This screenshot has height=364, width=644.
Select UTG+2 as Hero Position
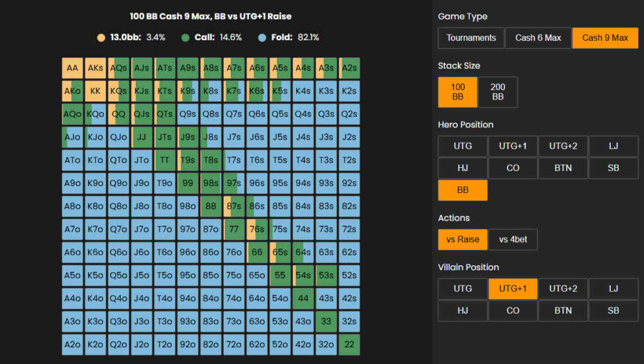coord(563,146)
